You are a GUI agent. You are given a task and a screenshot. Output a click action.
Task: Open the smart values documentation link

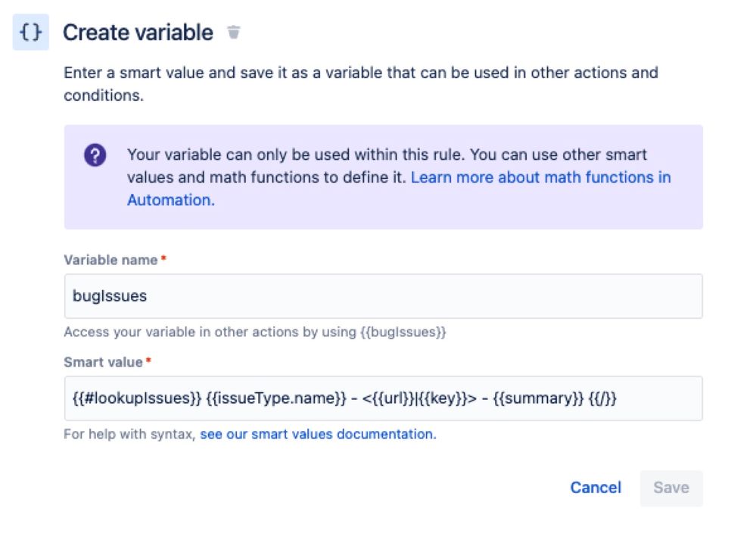[318, 434]
